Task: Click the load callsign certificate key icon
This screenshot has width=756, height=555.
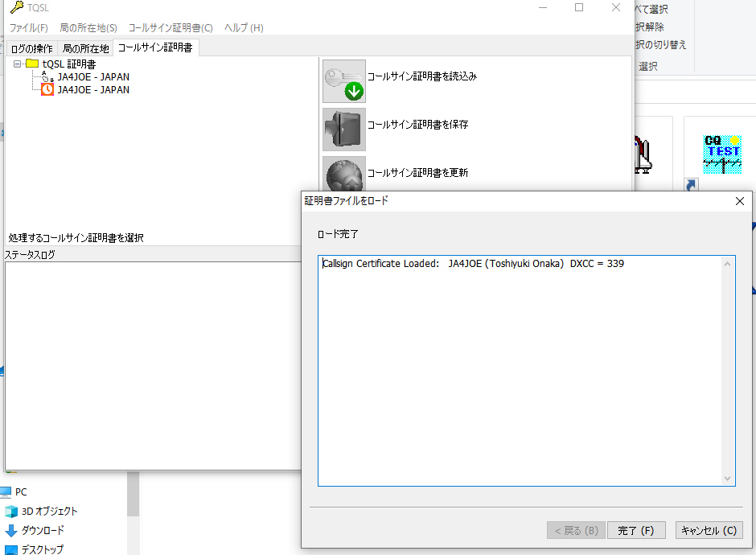Action: (343, 81)
